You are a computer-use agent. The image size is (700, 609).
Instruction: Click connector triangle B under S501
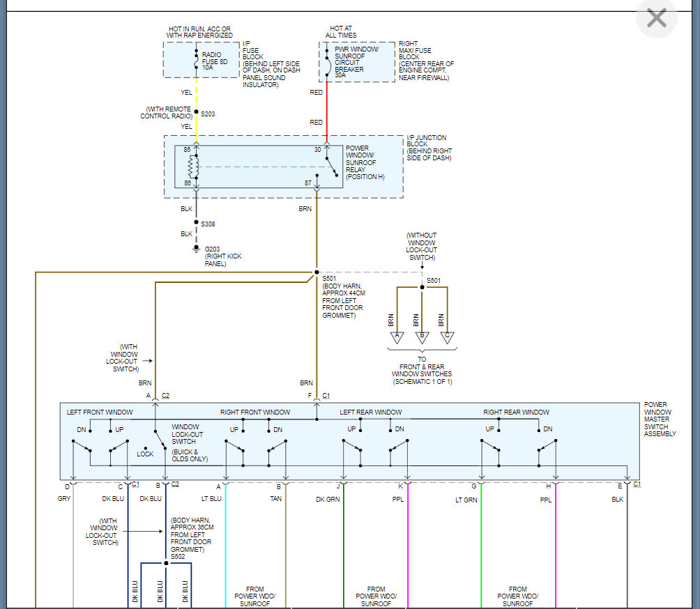(422, 337)
